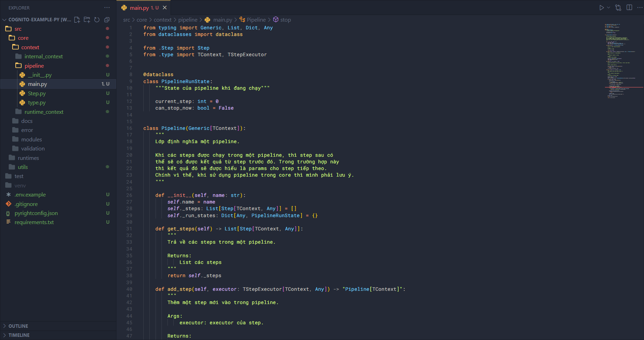Expand the TIMELINE section
644x340 pixels.
[19, 335]
